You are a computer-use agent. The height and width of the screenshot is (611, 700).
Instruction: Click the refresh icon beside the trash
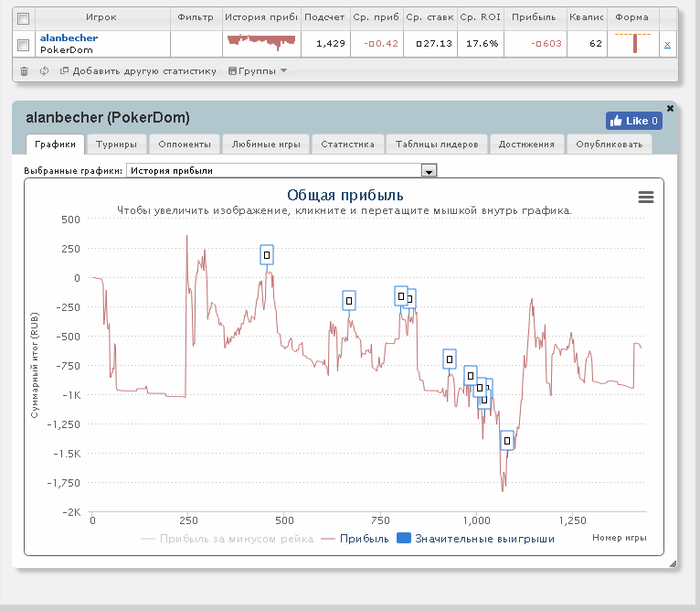(44, 71)
